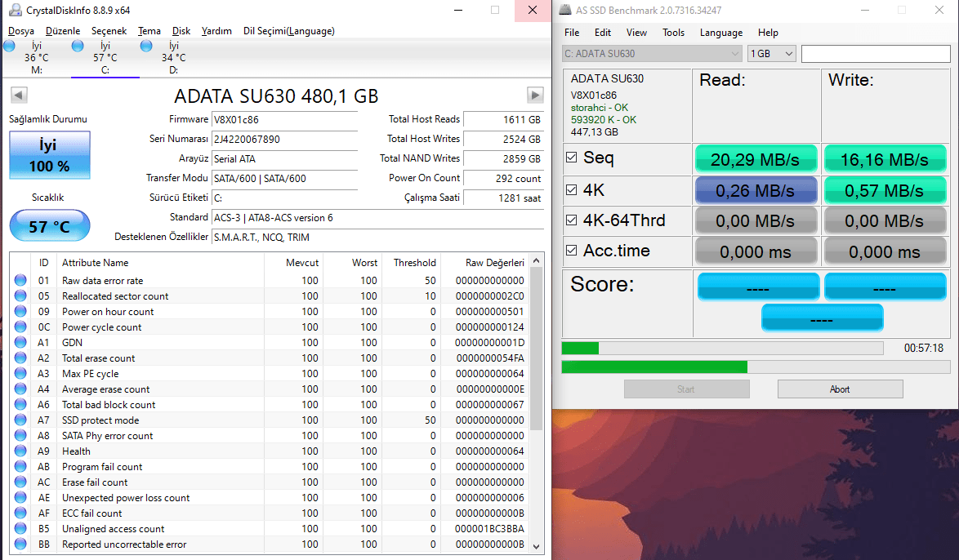Click the status orb for Total bad block count
This screenshot has width=959, height=560.
pos(20,405)
